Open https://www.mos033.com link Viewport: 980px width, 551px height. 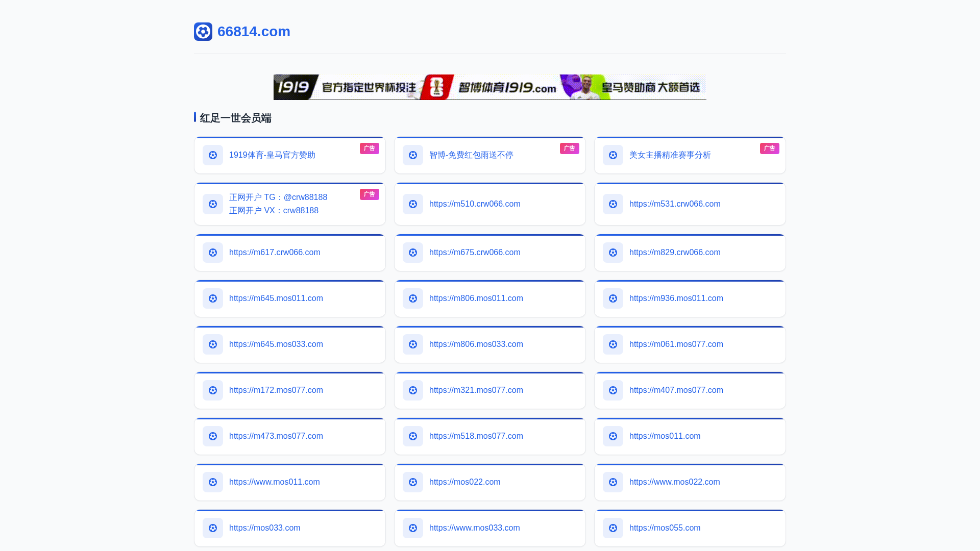tap(475, 528)
